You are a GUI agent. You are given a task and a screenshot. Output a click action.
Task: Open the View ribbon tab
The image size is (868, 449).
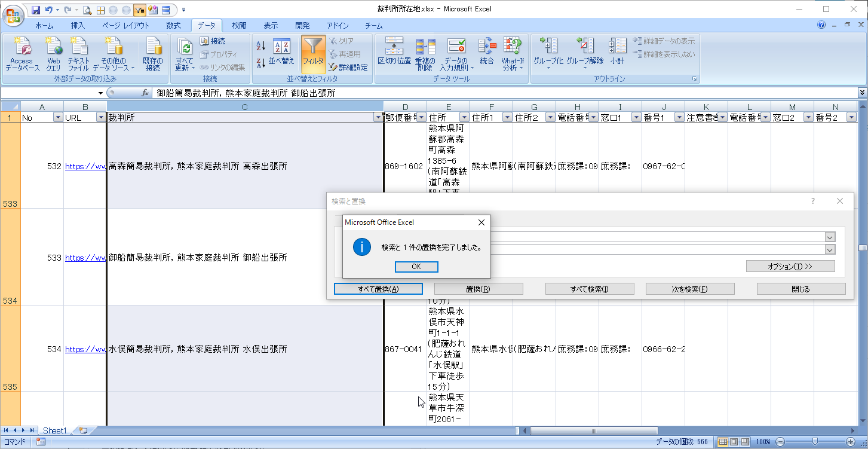point(271,26)
